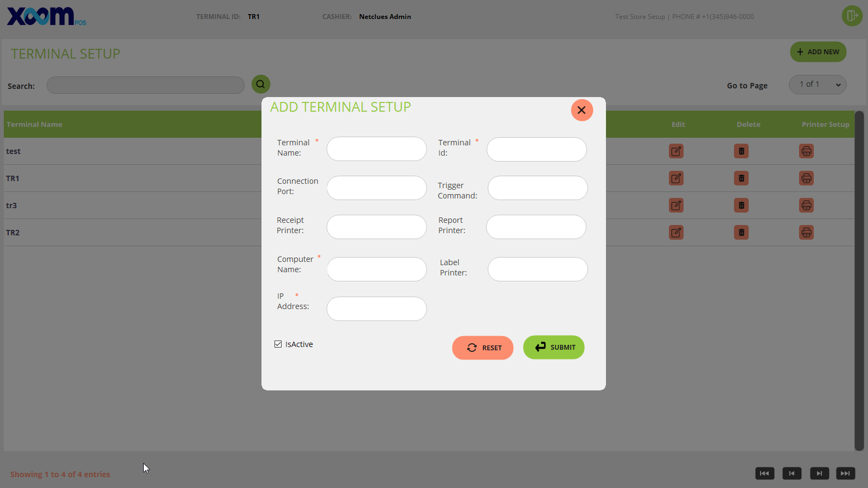The image size is (868, 488).
Task: Click into the IP Address field
Action: 376,309
